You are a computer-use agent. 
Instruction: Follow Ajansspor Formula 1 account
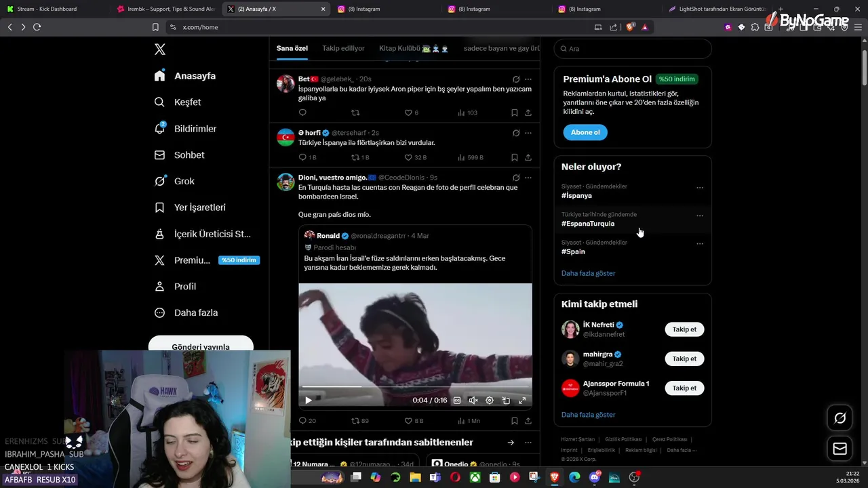coord(684,388)
